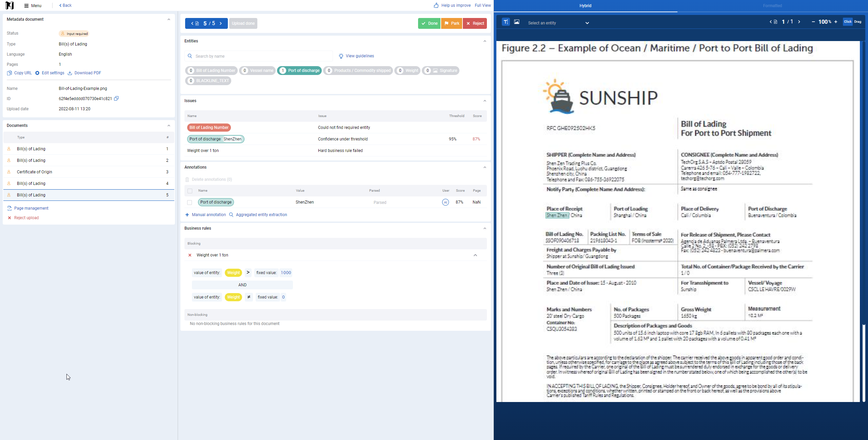868x440 pixels.
Task: Click the AI user badge icon
Action: pos(446,202)
